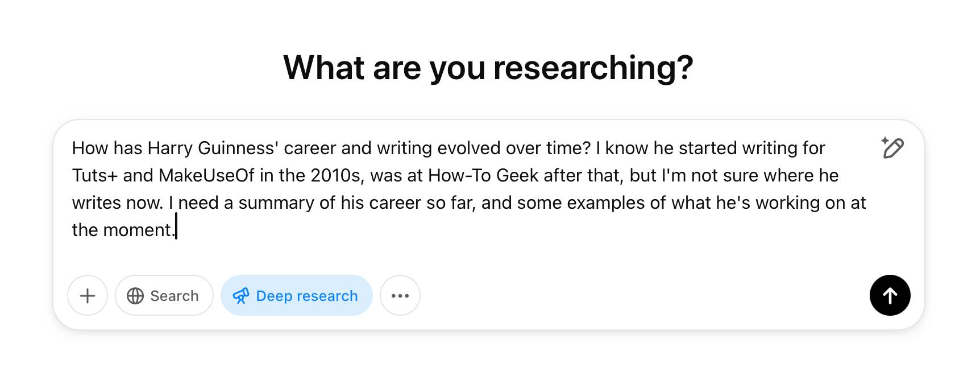Click the telescope icon in Deep research pill
Image resolution: width=980 pixels, height=388 pixels.
click(241, 295)
